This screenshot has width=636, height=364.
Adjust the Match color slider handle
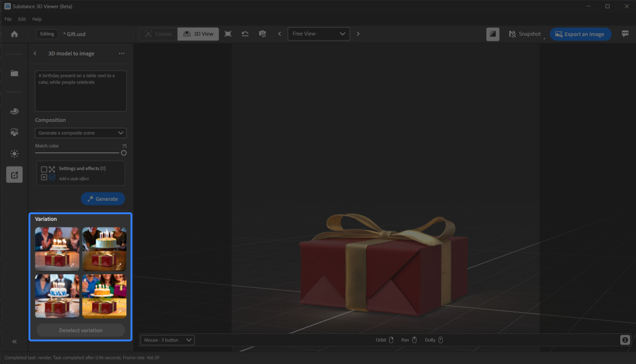point(124,153)
